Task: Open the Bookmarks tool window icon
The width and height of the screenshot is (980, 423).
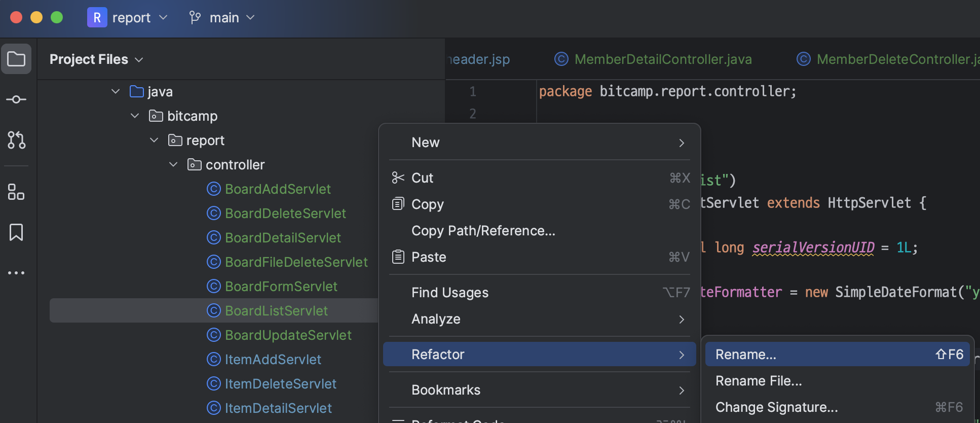Action: pyautogui.click(x=16, y=232)
